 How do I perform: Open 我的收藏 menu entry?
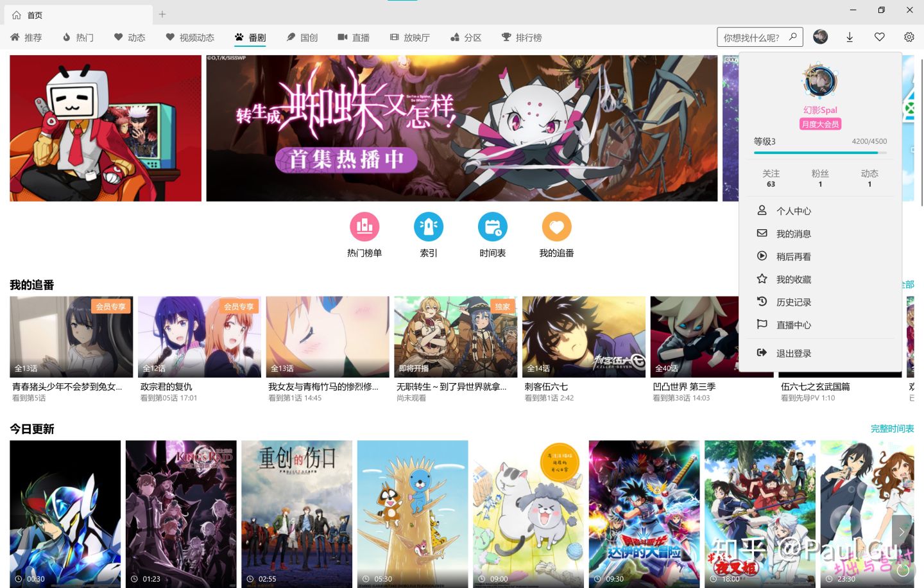pyautogui.click(x=820, y=279)
